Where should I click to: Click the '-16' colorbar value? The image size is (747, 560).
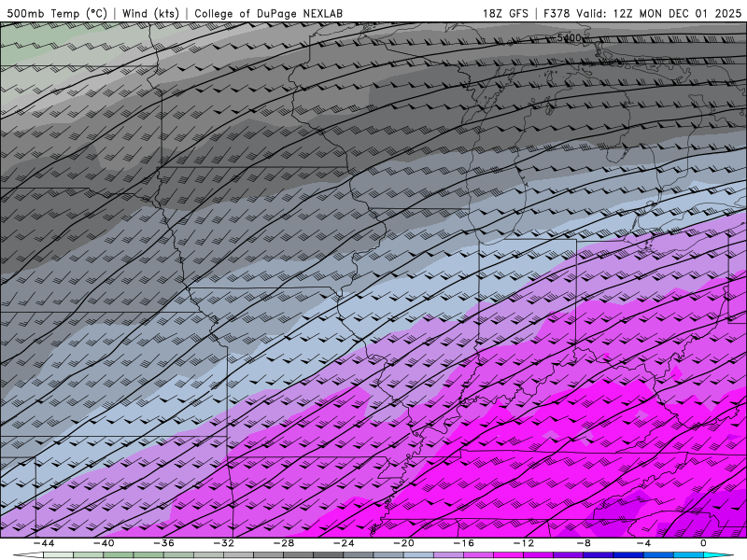(464, 543)
